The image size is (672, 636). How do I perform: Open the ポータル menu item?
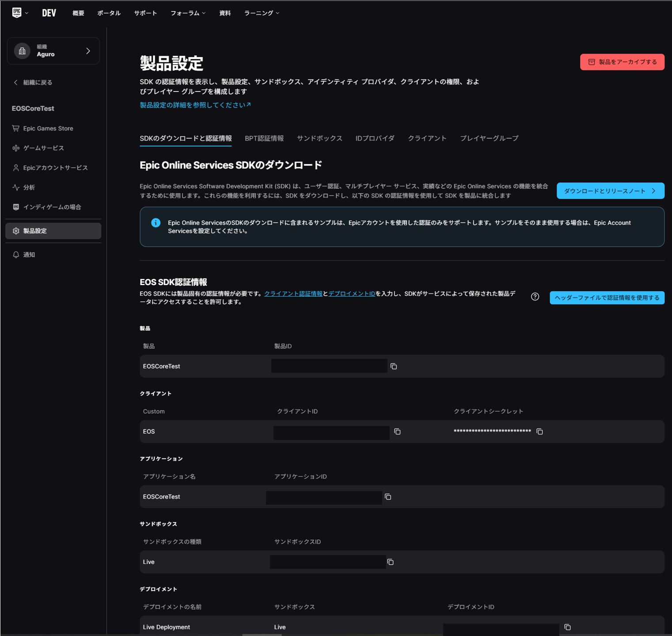coord(109,13)
